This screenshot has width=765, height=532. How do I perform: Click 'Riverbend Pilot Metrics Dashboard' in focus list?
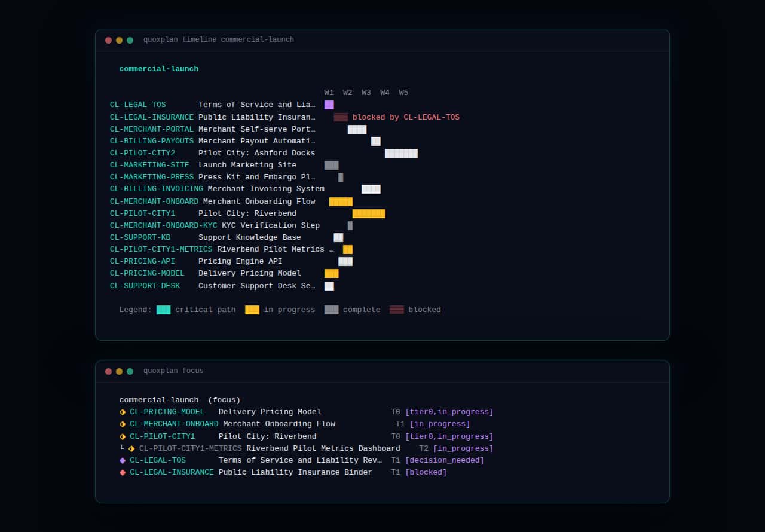[x=323, y=448]
